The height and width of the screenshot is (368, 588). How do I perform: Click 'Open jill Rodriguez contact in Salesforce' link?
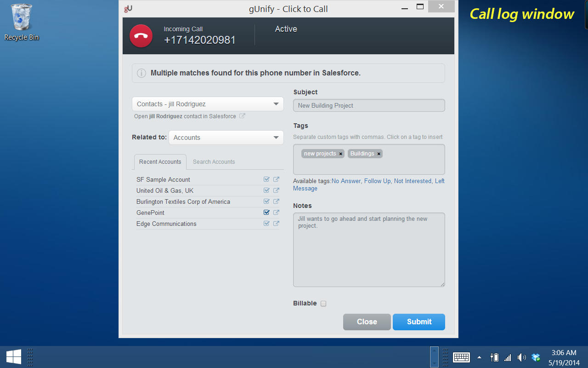[185, 116]
